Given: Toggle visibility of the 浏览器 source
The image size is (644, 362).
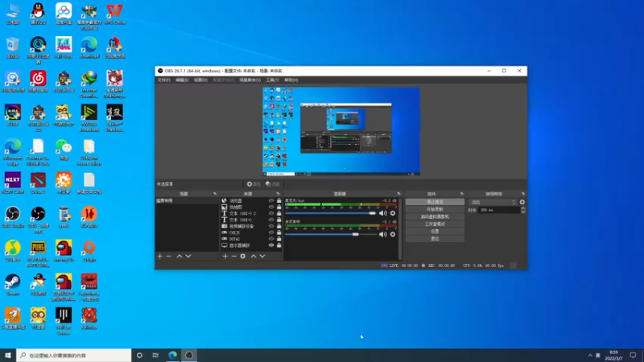Looking at the screenshot, I should click(271, 200).
